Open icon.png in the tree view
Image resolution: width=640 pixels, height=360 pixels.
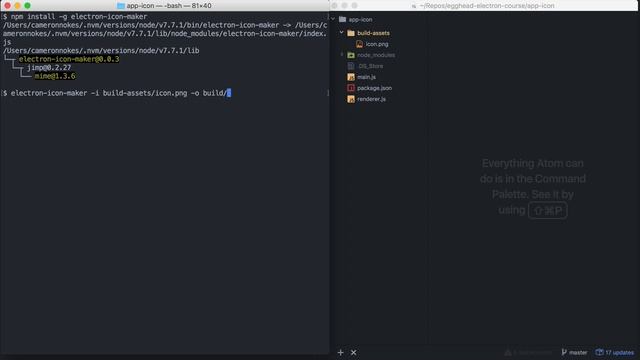(377, 44)
